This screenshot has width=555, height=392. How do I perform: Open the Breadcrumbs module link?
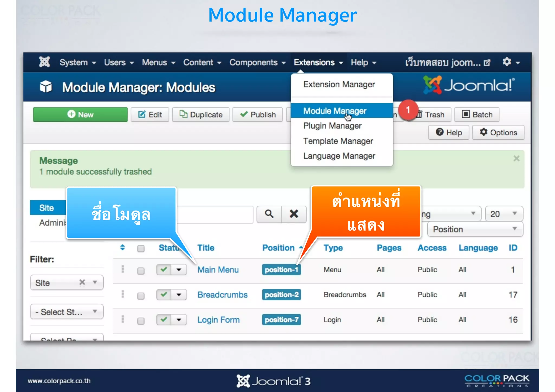point(222,294)
